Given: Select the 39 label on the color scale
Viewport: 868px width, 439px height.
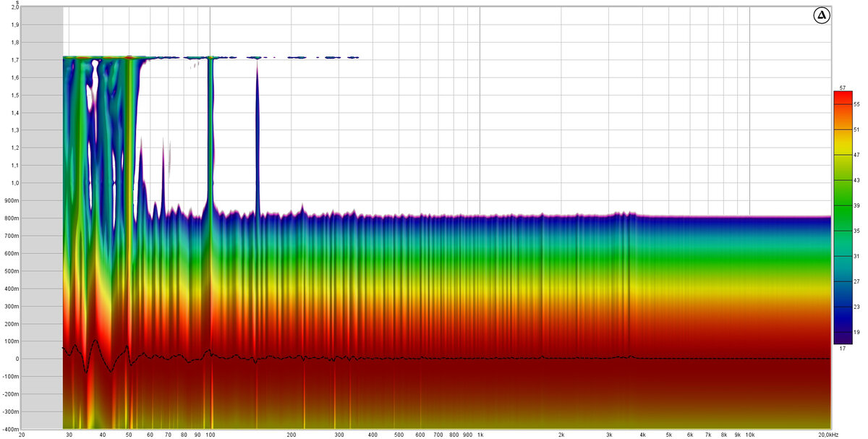Looking at the screenshot, I should pyautogui.click(x=855, y=205).
